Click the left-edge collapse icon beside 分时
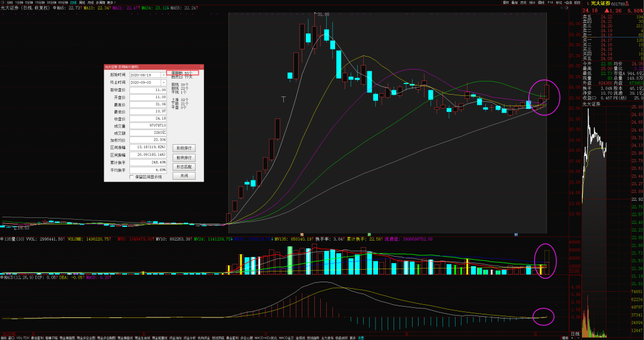 [2, 2]
